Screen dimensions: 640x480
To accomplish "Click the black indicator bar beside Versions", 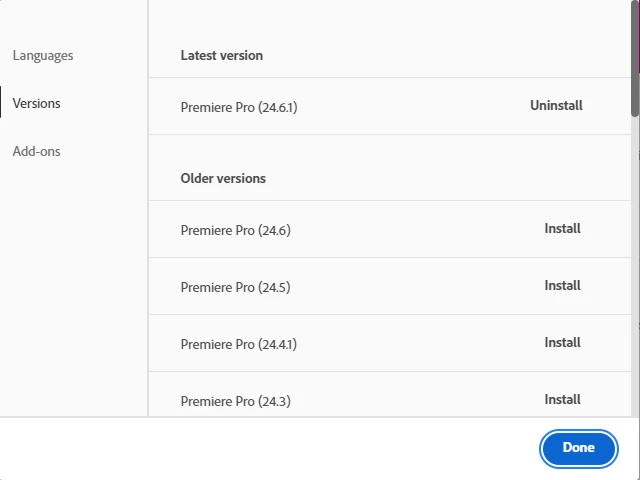I will point(1,103).
